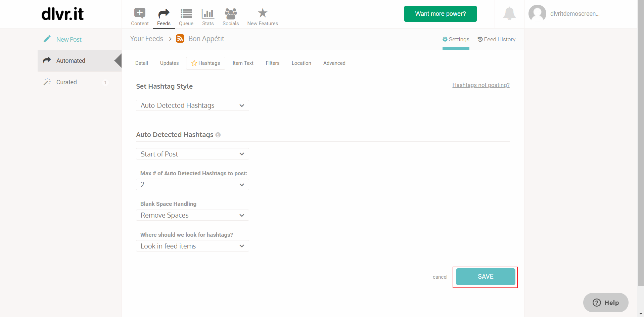Image resolution: width=644 pixels, height=317 pixels.
Task: Switch to the Item Text tab
Action: (x=243, y=63)
